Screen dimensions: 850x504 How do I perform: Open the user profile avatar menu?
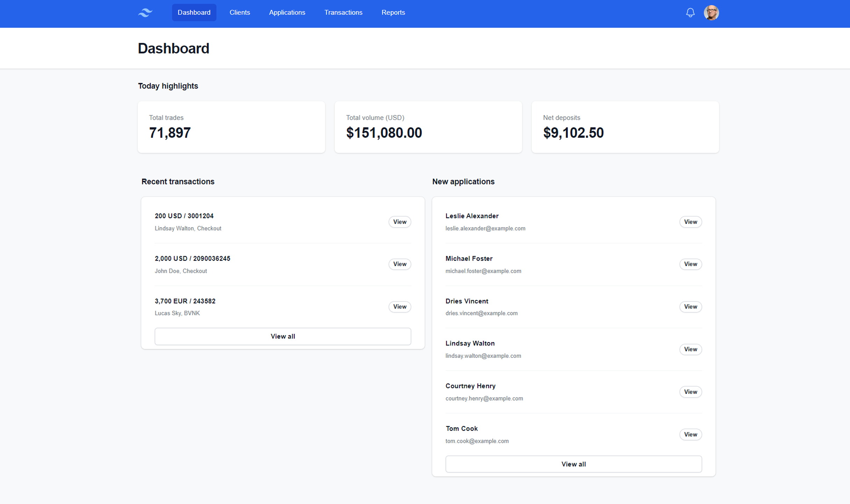tap(712, 12)
